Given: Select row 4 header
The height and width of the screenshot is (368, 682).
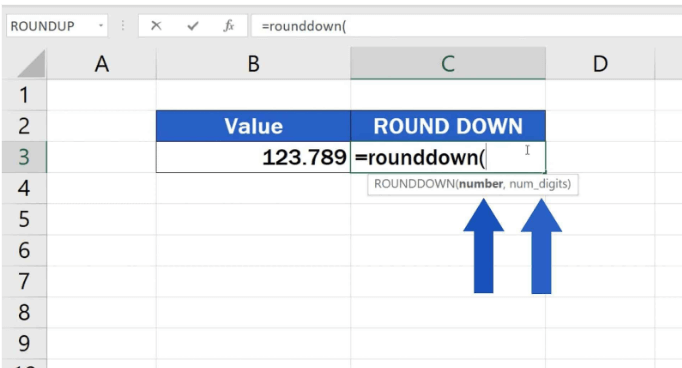Looking at the screenshot, I should coord(24,188).
